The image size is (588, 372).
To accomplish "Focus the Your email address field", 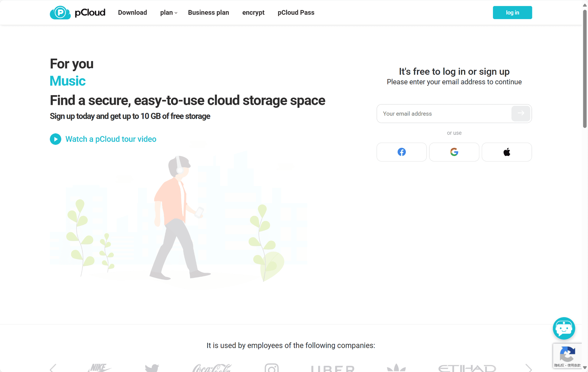I will 444,114.
